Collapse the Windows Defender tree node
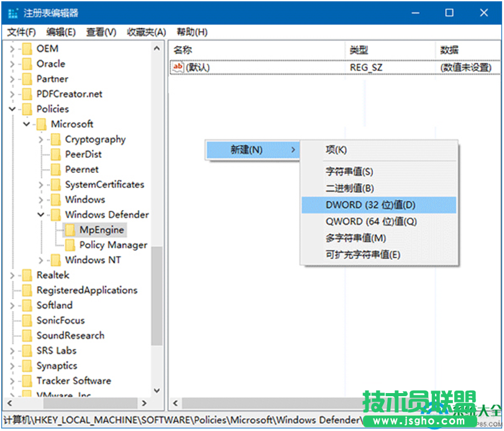This screenshot has height=431, width=504. click(x=41, y=215)
